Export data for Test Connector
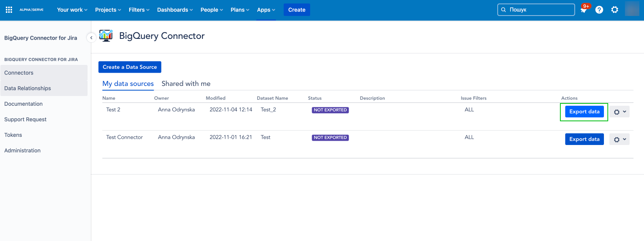The height and width of the screenshot is (241, 644). [x=584, y=139]
